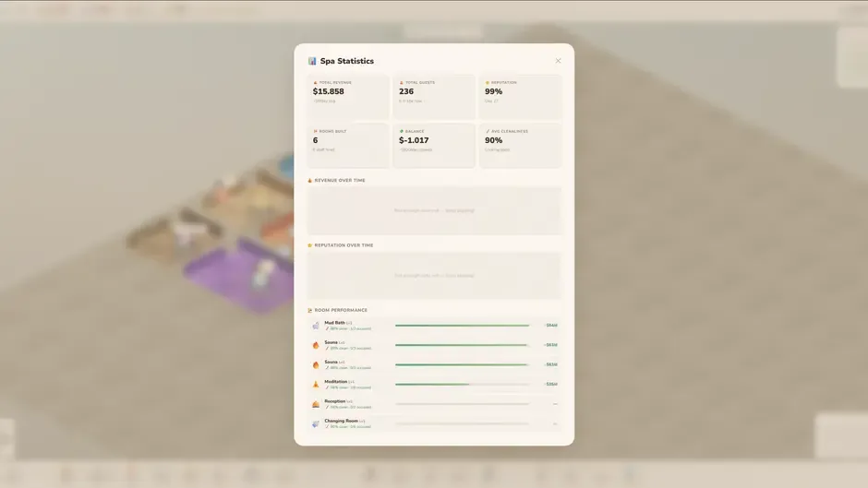Click the Reputation Over Time heading
Screen dimensions: 868x488
[344, 245]
